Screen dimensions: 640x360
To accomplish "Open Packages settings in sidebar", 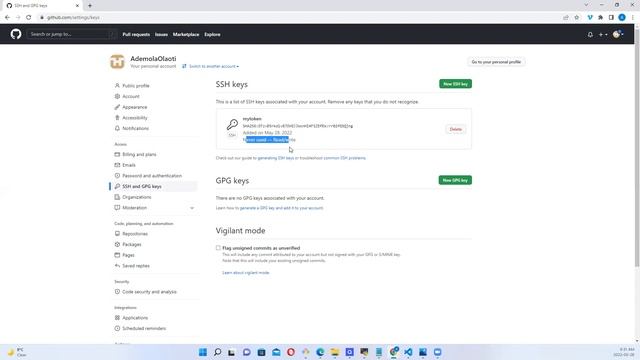I will click(x=131, y=244).
